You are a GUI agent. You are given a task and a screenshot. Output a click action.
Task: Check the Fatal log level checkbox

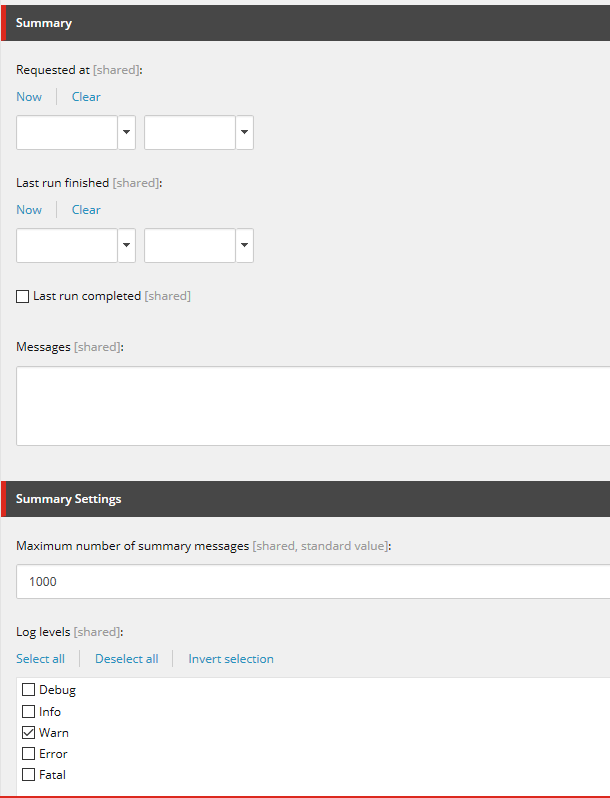click(x=29, y=775)
